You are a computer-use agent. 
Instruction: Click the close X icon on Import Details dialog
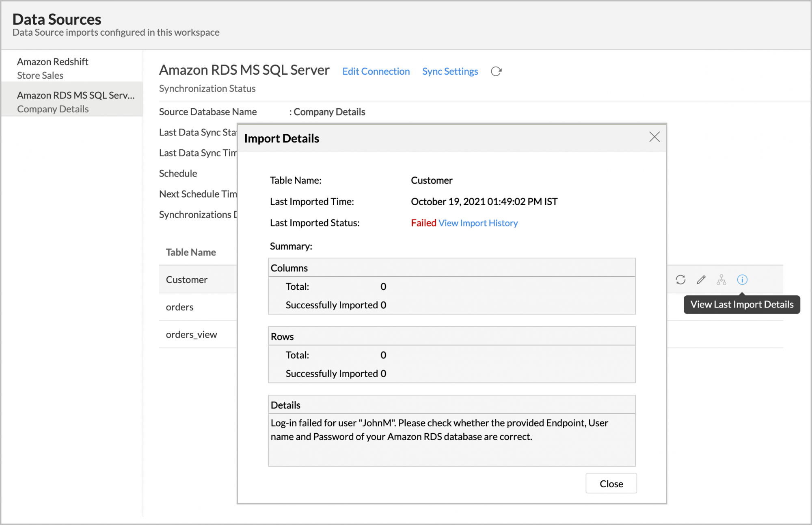pos(654,137)
